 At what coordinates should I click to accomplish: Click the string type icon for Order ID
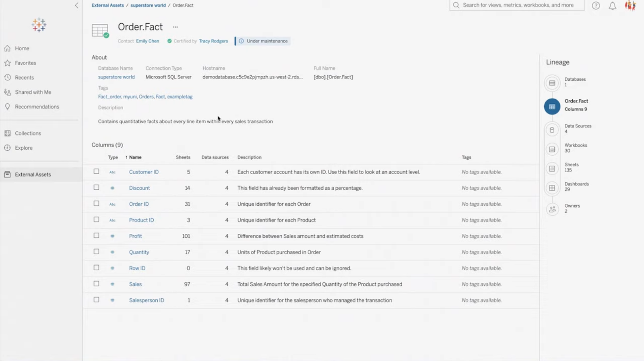(x=112, y=204)
